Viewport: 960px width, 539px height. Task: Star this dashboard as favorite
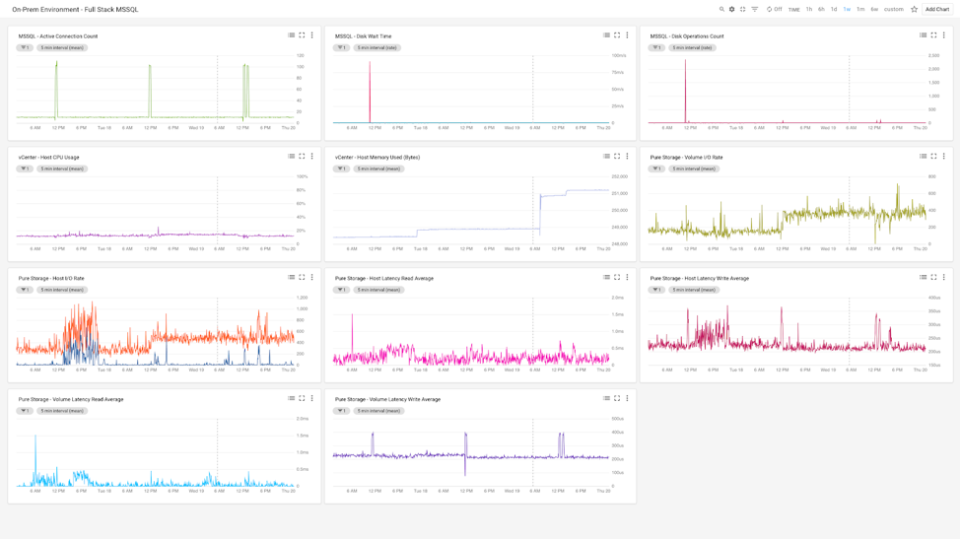[914, 9]
